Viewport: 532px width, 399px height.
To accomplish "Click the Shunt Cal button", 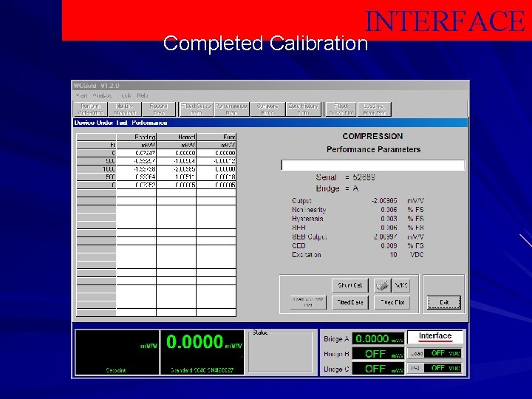I will click(350, 285).
